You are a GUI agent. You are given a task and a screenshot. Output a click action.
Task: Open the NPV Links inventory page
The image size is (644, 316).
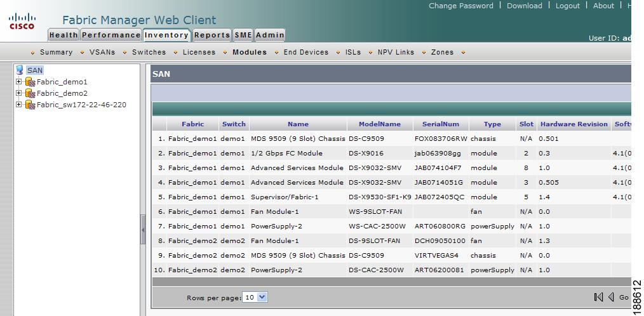click(396, 52)
